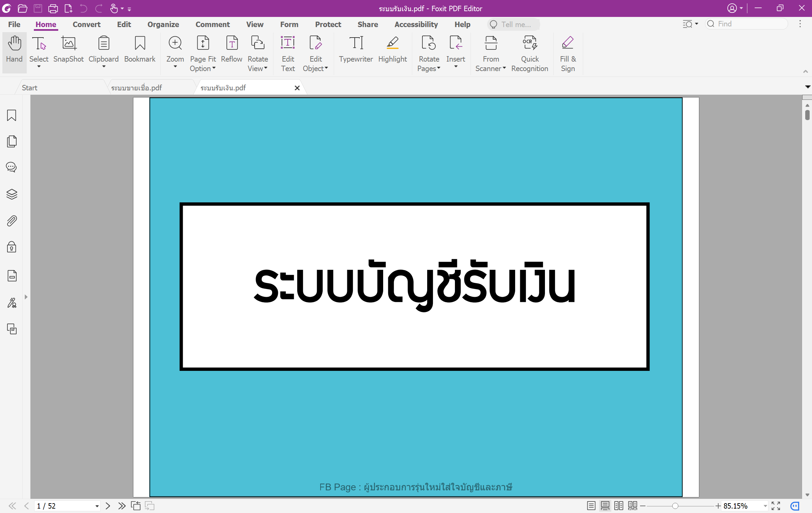Open advanced search options icon
The height and width of the screenshot is (513, 812).
690,24
